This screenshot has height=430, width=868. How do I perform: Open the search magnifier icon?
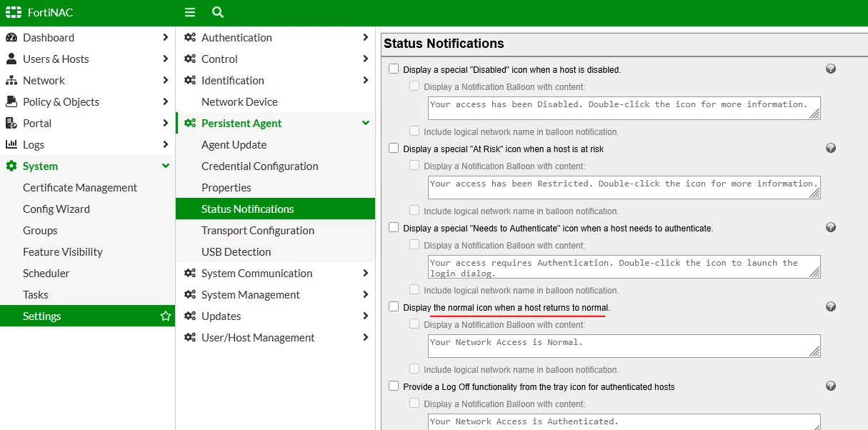click(x=218, y=13)
